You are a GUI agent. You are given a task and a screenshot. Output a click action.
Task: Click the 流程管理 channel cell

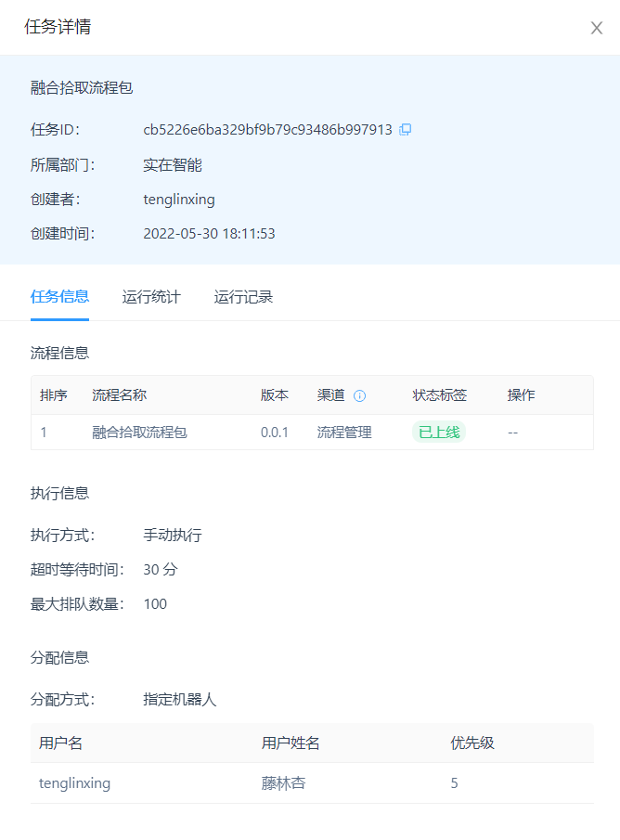coord(344,432)
